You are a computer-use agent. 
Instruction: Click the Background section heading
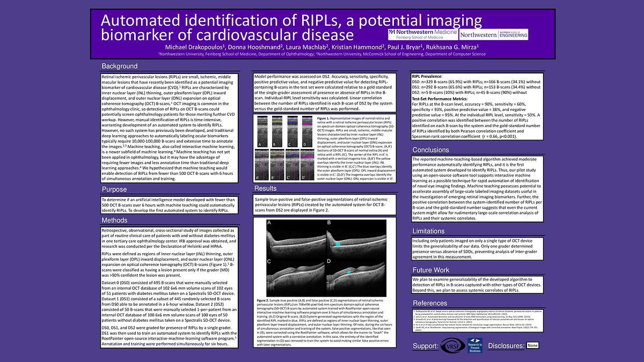(x=120, y=67)
